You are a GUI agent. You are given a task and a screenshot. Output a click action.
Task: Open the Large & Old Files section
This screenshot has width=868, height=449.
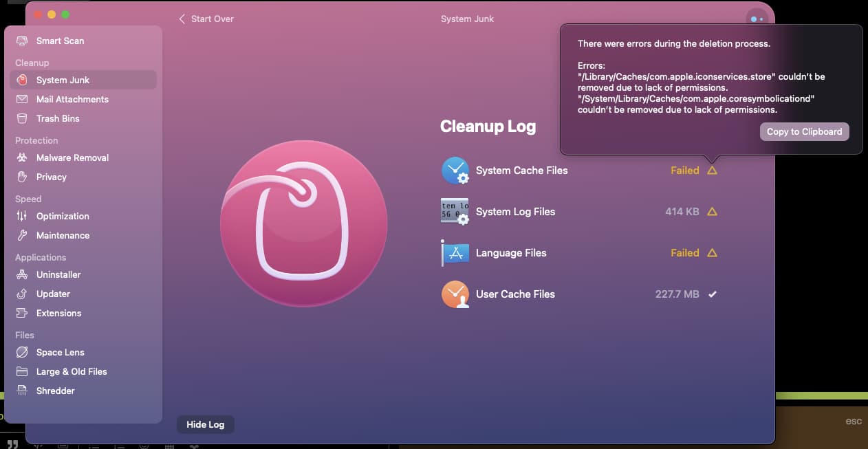tap(72, 372)
